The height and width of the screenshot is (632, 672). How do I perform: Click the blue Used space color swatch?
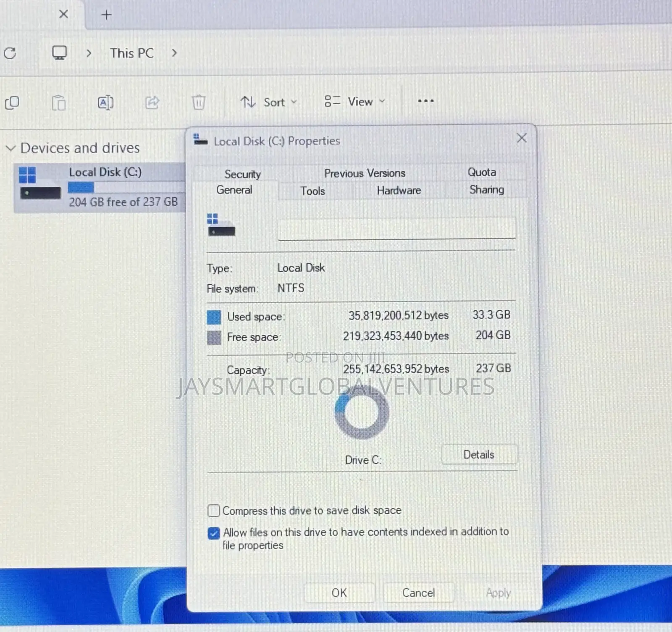(x=214, y=317)
